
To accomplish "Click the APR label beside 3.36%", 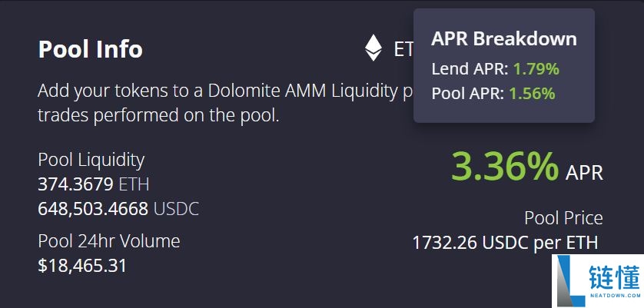I will [584, 172].
